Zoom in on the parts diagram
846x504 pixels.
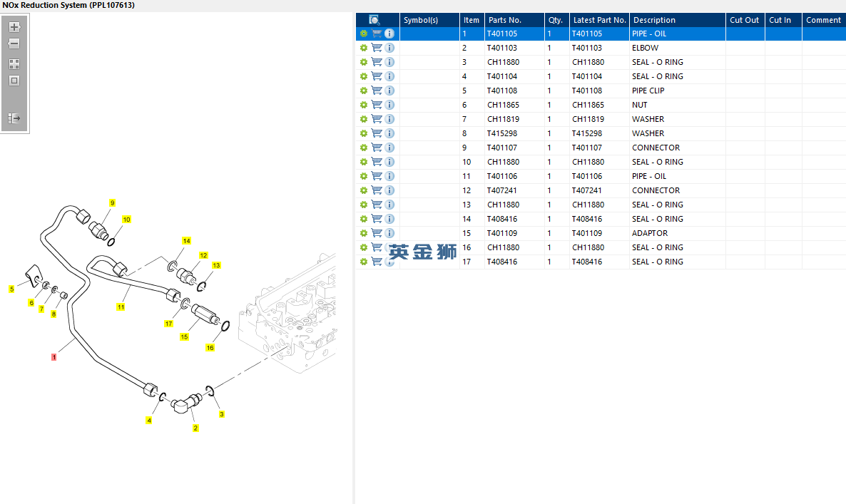(x=14, y=27)
